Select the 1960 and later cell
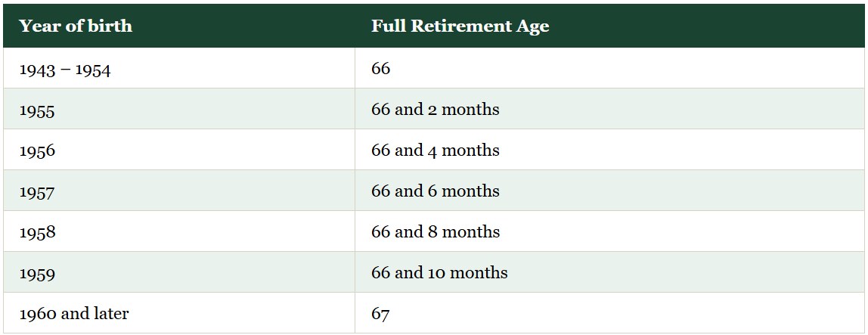Viewport: 868px width, 335px height. [x=178, y=313]
